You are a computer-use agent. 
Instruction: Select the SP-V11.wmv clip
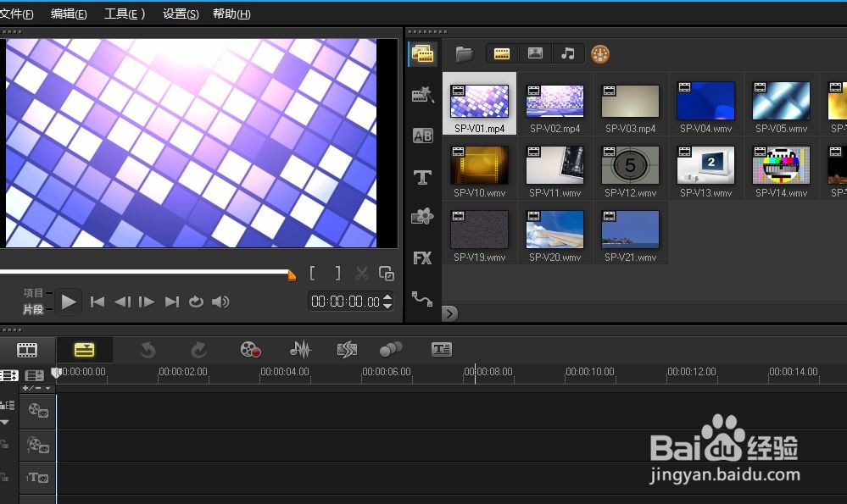(x=554, y=165)
